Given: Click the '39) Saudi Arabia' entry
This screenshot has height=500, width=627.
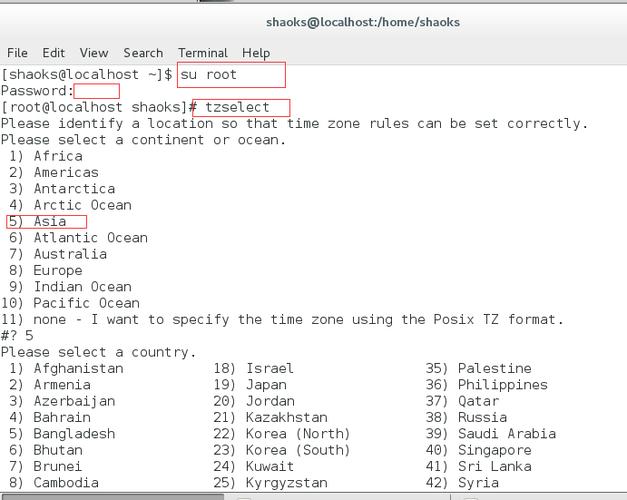Looking at the screenshot, I should coord(491,434).
